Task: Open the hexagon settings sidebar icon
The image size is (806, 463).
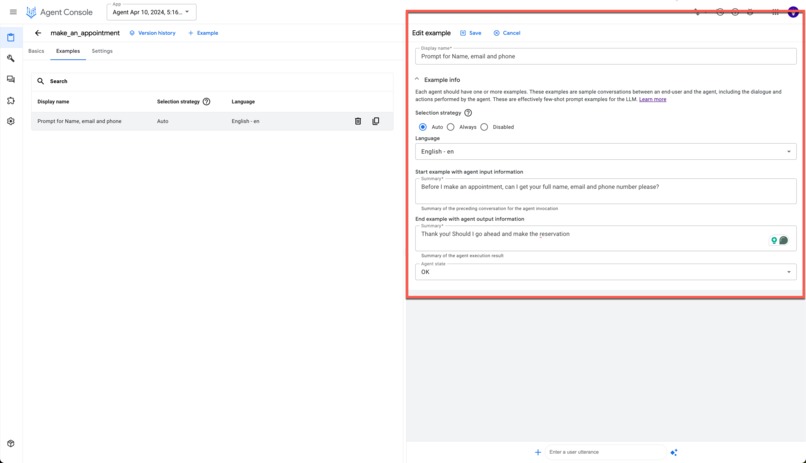Action: pyautogui.click(x=11, y=121)
